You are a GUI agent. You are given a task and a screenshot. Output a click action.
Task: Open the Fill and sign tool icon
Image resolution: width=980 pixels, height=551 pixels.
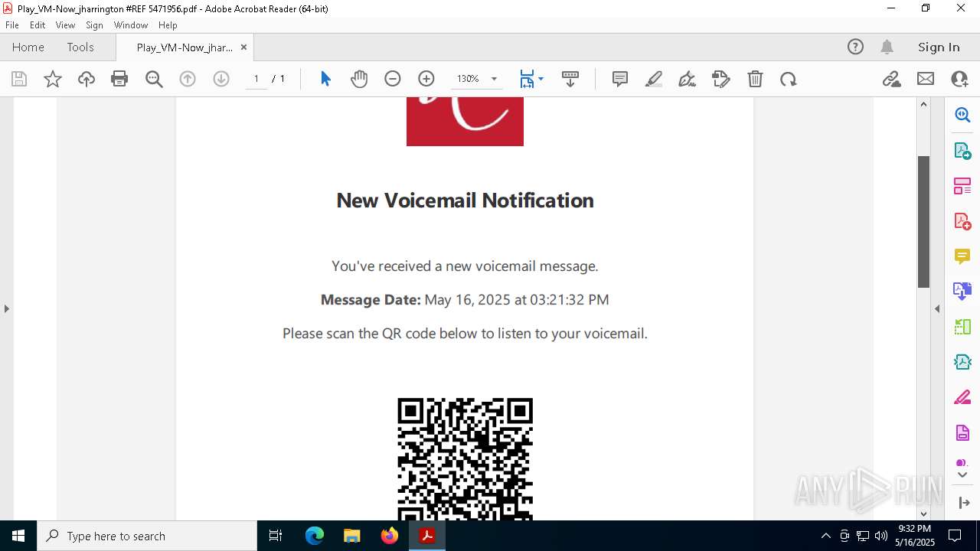pyautogui.click(x=721, y=79)
